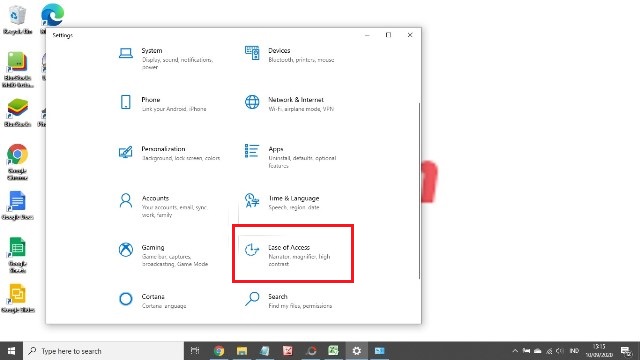Click the OneDrive cloud tray icon
The width and height of the screenshot is (640, 360).
(x=538, y=351)
